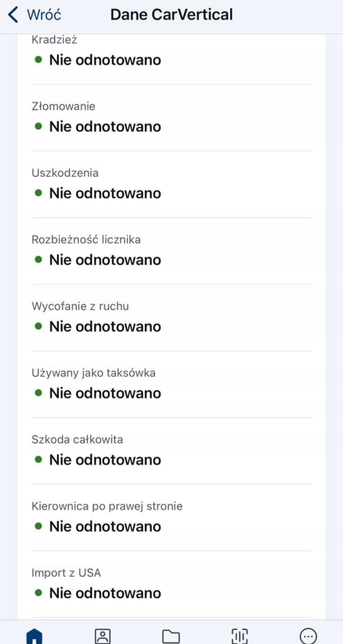Tap the "Rozbieżność licznika" label

(x=86, y=239)
